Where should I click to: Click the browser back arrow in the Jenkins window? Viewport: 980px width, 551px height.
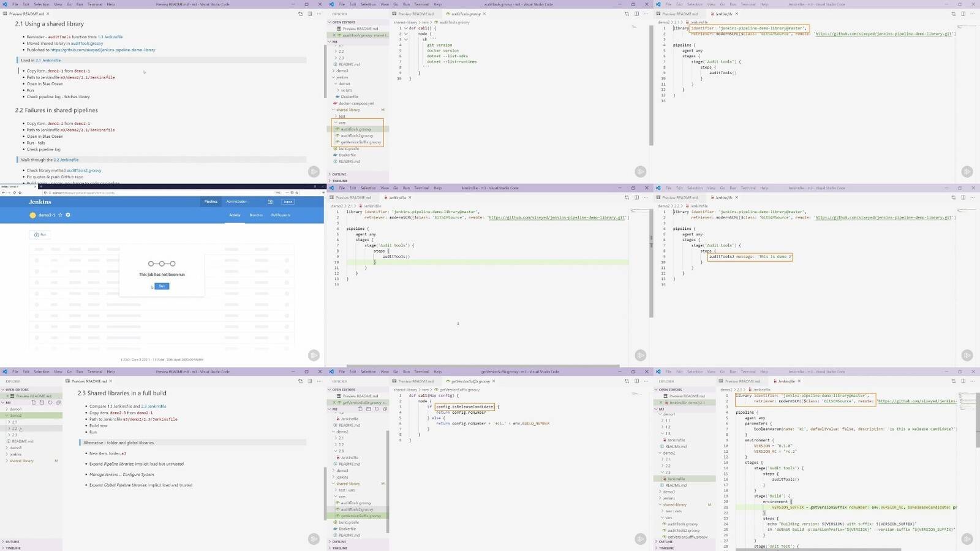coord(3,192)
